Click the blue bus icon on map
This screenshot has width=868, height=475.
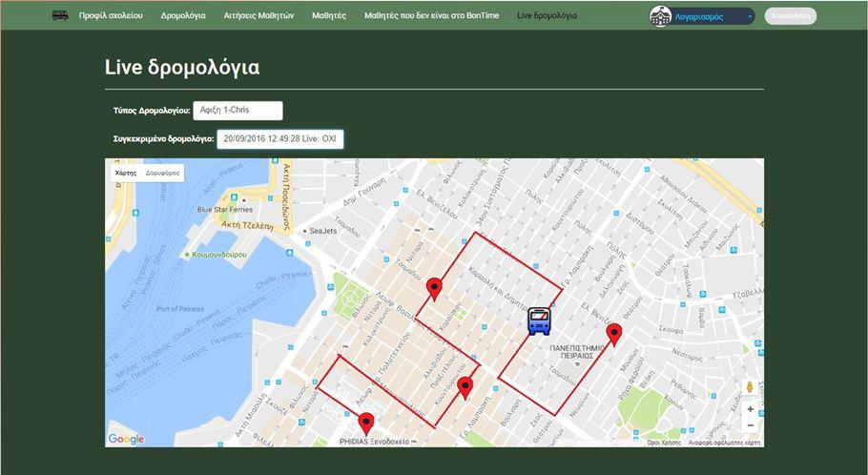click(539, 321)
